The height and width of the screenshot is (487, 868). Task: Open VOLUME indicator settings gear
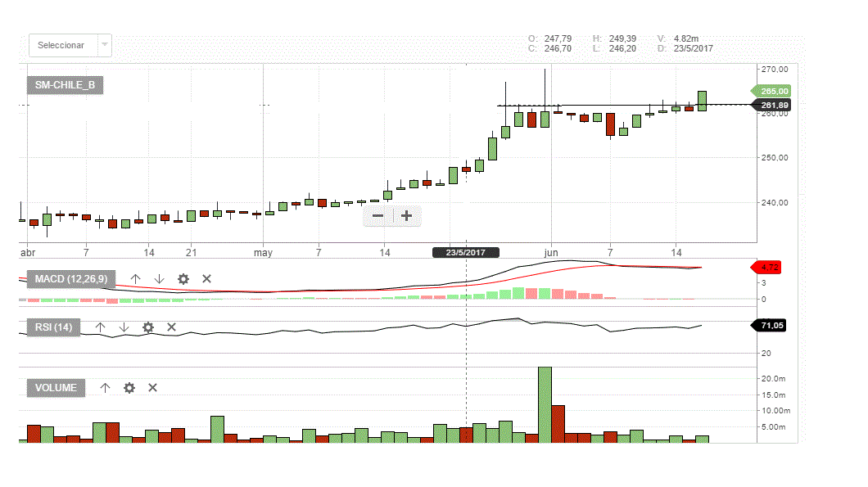(x=129, y=388)
